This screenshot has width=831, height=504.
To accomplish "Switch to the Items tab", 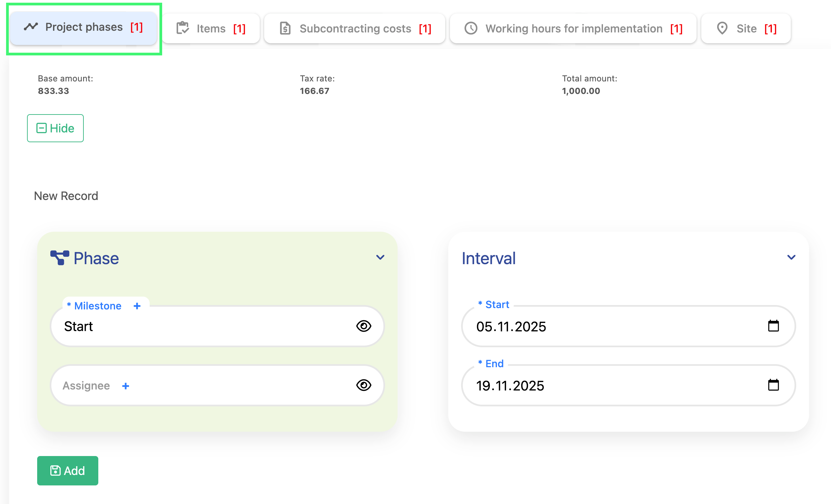I will click(211, 28).
